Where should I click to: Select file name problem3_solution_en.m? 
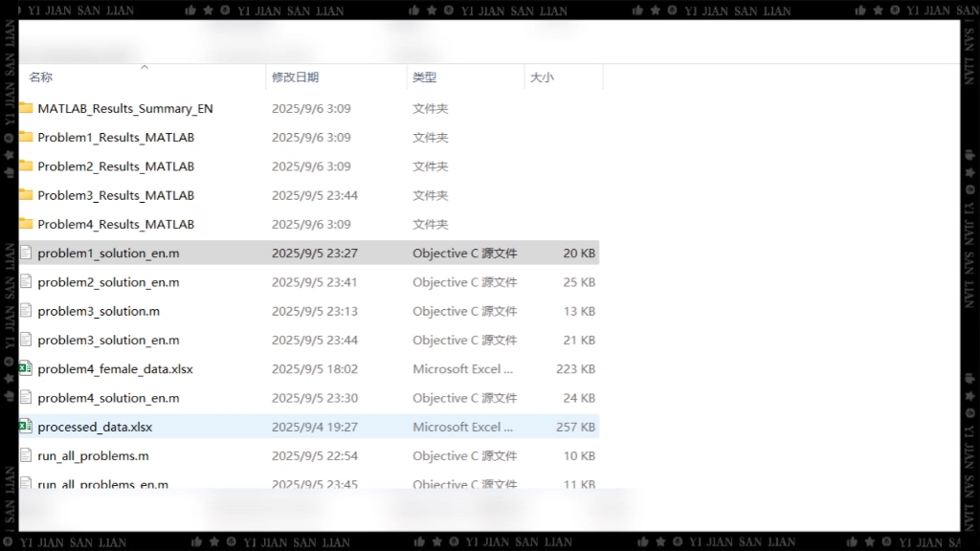108,340
